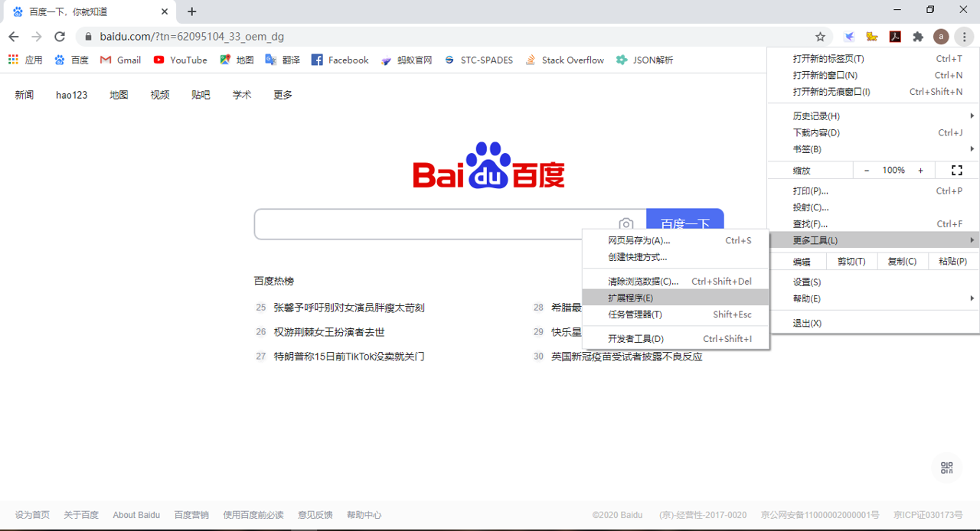
Task: Click 剪切 in the edit row
Action: click(851, 262)
